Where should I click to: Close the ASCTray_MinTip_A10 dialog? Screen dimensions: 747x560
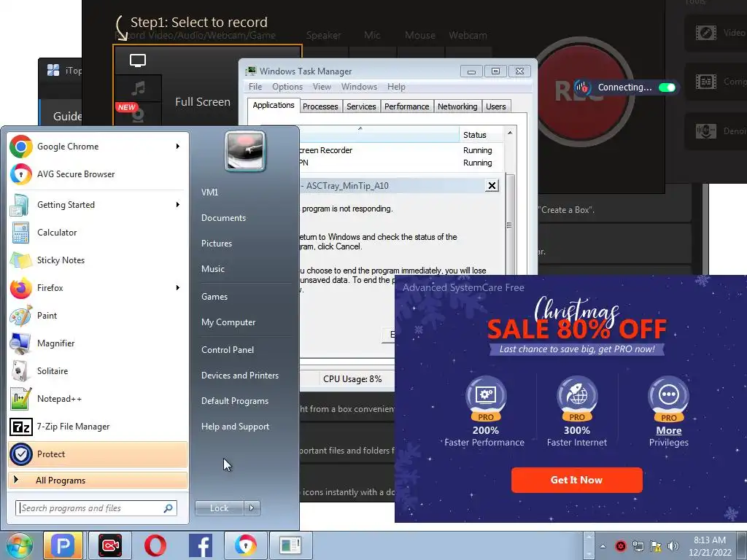click(x=492, y=186)
